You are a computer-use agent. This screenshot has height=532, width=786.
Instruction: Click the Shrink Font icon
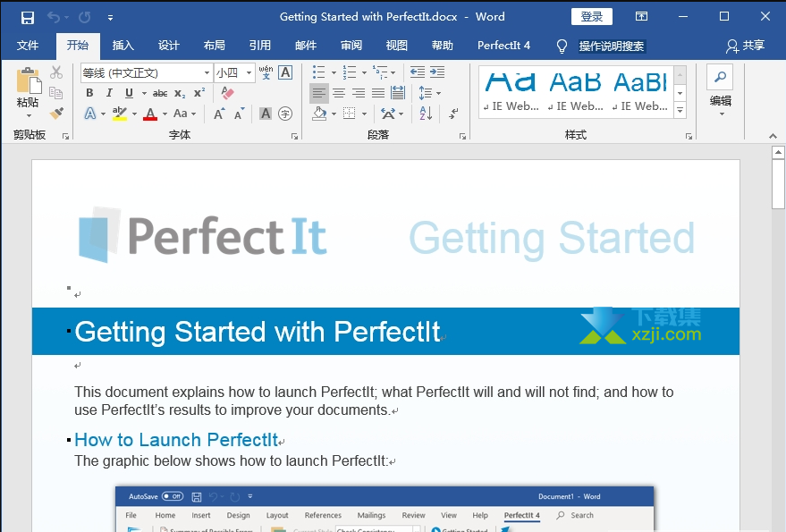(x=239, y=114)
